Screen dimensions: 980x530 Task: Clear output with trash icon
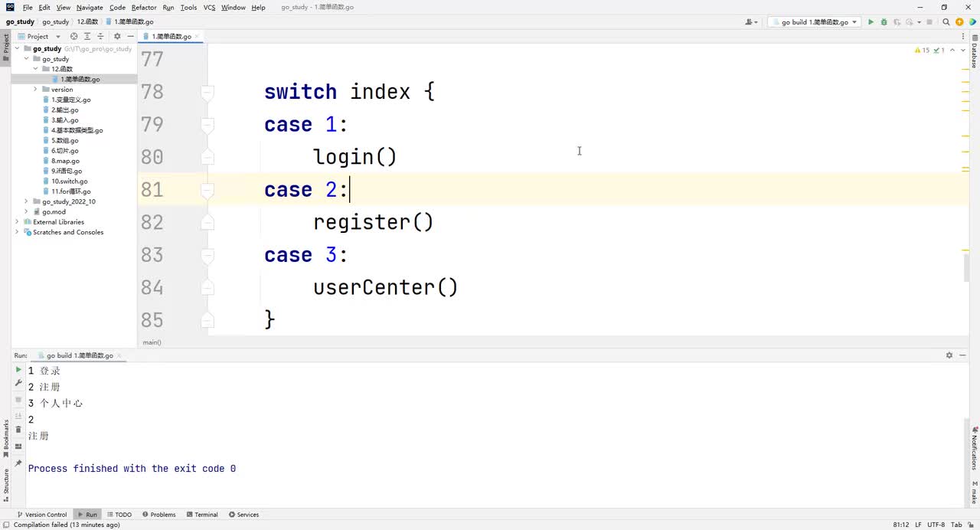(x=18, y=430)
